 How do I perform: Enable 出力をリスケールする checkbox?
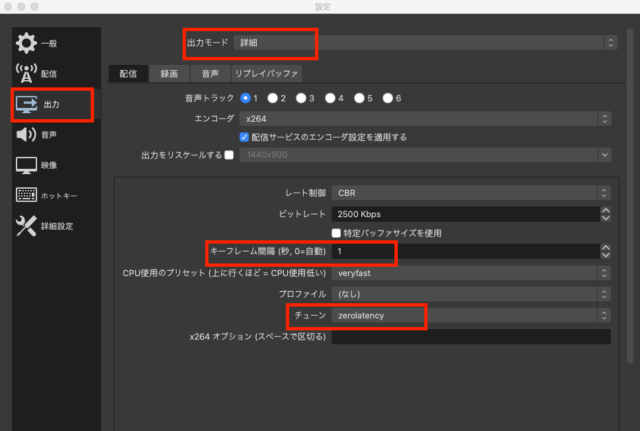pyautogui.click(x=229, y=155)
